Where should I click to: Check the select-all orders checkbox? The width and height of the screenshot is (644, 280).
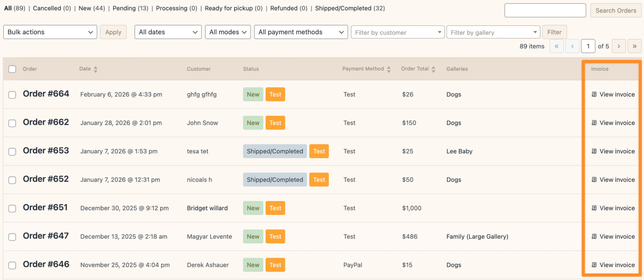(x=12, y=69)
